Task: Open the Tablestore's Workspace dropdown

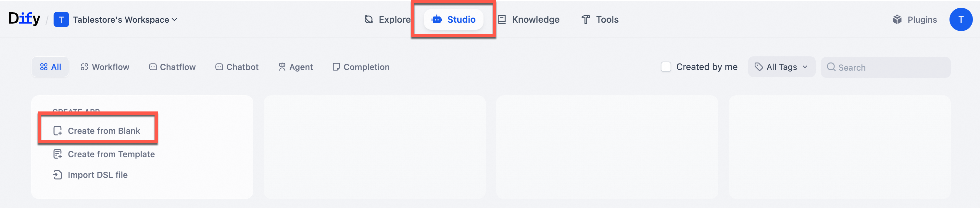Action: pos(125,20)
